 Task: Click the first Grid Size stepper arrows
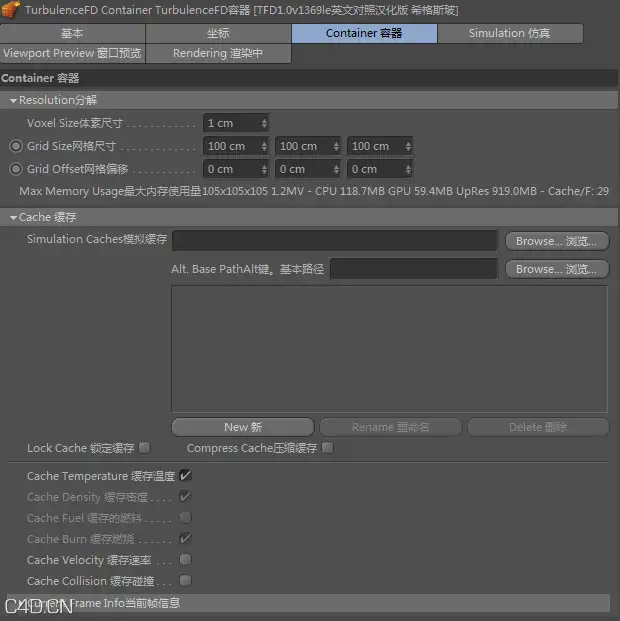coord(265,146)
